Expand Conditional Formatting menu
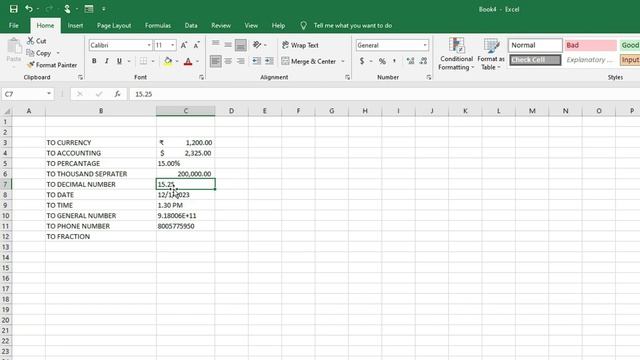Viewport: 640px width, 360px height. tap(456, 54)
